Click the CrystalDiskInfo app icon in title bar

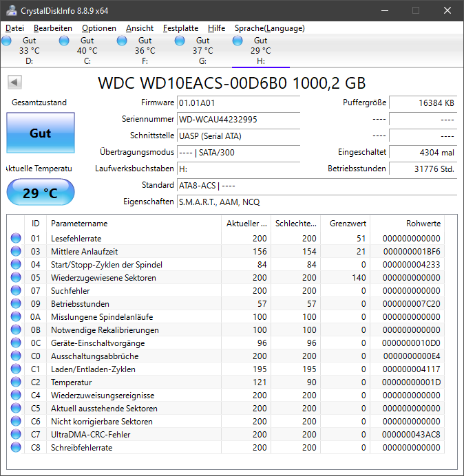point(12,10)
